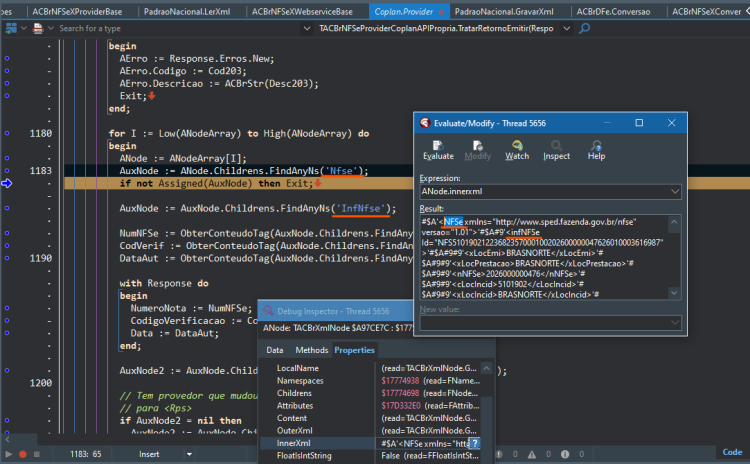Click the info circle icon in status bar
The width and height of the screenshot is (750, 464).
coord(565,454)
